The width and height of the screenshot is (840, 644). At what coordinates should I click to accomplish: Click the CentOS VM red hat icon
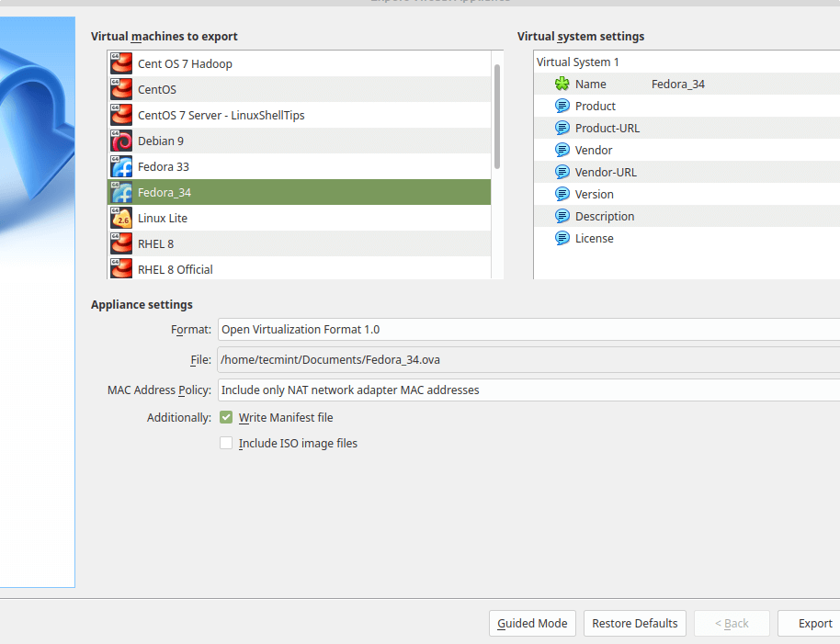(x=121, y=89)
